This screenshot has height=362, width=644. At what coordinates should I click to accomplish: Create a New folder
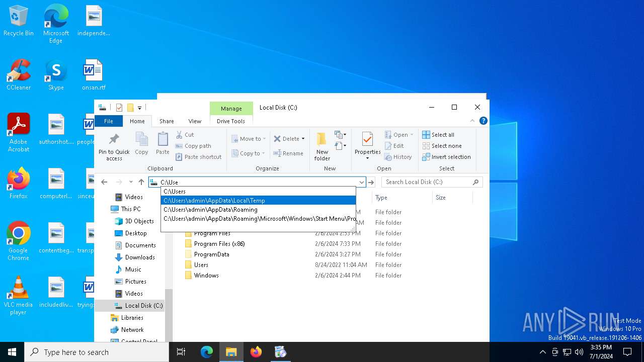[x=322, y=146]
